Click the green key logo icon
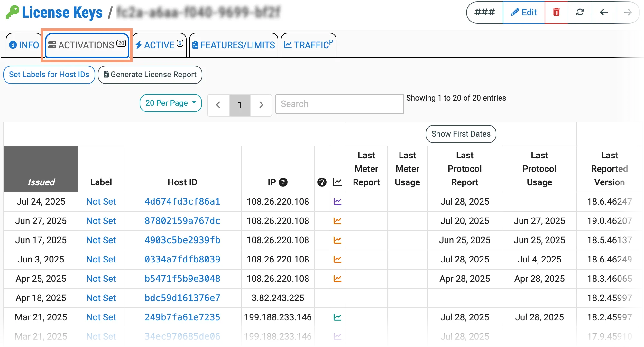The width and height of the screenshot is (644, 347). tap(12, 12)
